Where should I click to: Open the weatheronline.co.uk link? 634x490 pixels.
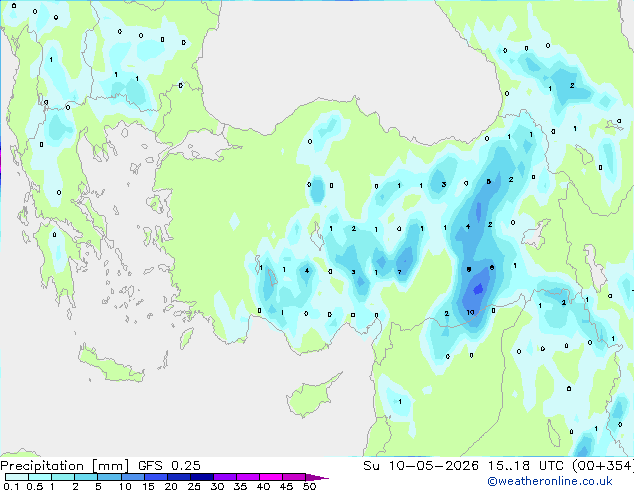[550, 481]
